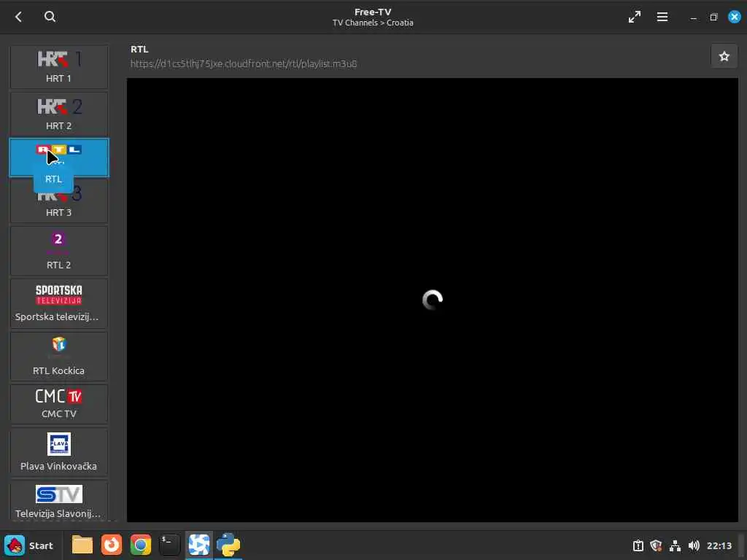This screenshot has width=747, height=560.
Task: Click the black video player area
Action: pyautogui.click(x=432, y=300)
